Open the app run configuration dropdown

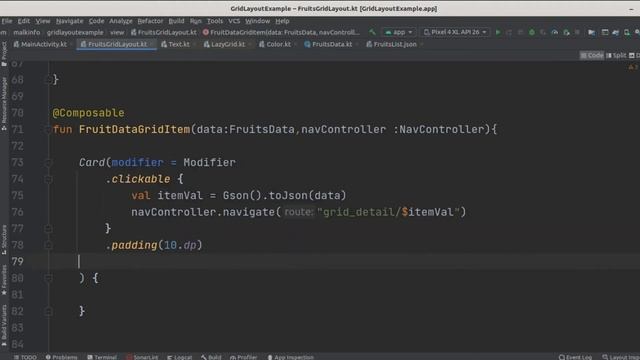pyautogui.click(x=399, y=32)
